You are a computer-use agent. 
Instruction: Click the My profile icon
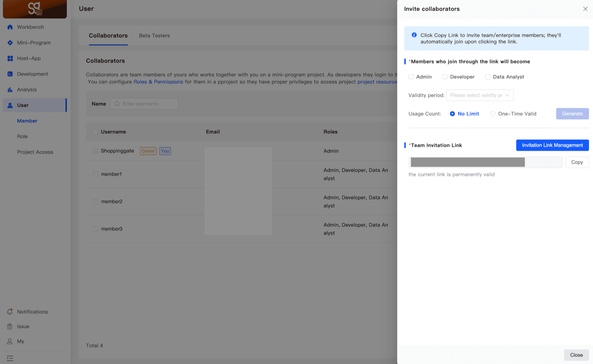click(x=10, y=341)
